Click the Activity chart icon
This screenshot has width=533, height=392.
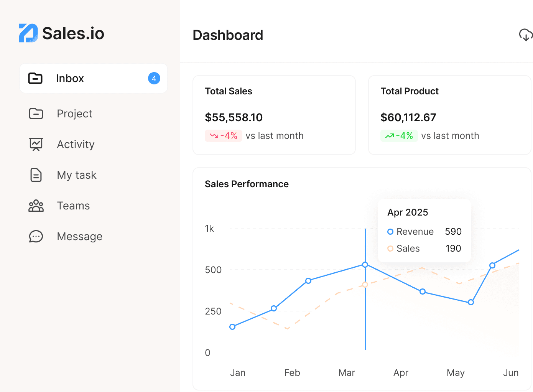[35, 144]
